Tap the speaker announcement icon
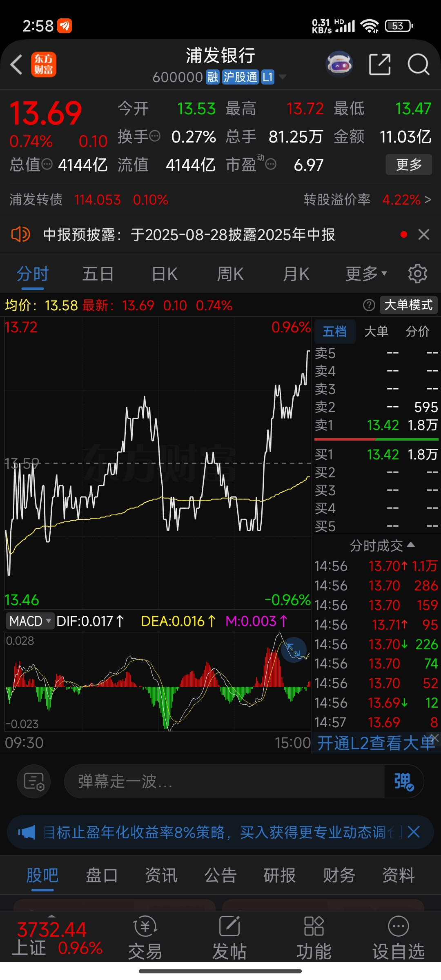This screenshot has width=441, height=980. pyautogui.click(x=20, y=235)
